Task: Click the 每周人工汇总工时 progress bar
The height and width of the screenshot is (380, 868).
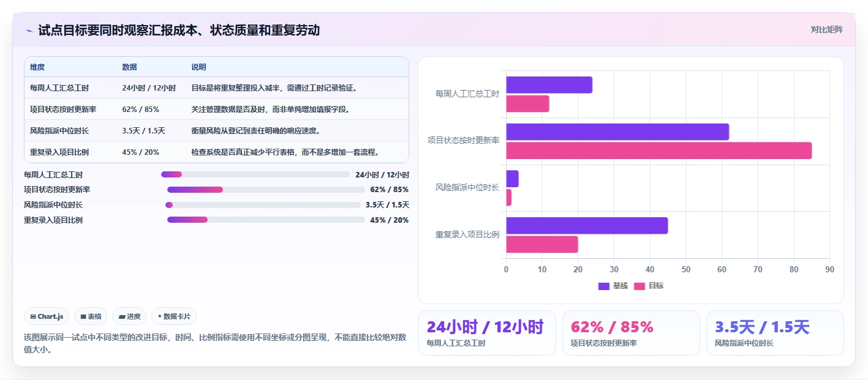Action: [x=255, y=174]
